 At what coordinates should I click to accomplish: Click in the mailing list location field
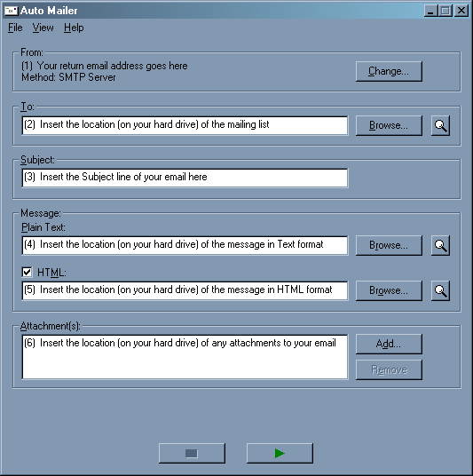(x=185, y=125)
